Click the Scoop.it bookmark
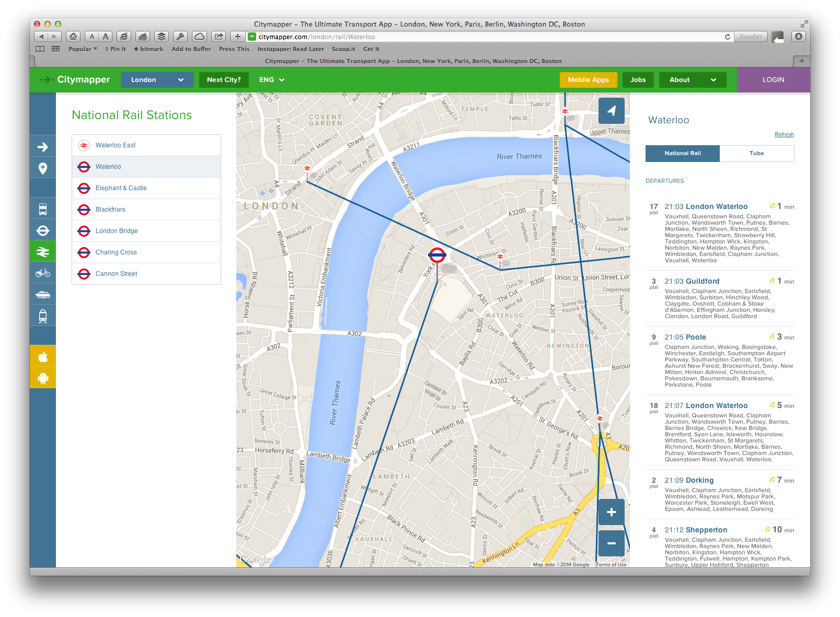Screen dimensions: 840x617 343,49
